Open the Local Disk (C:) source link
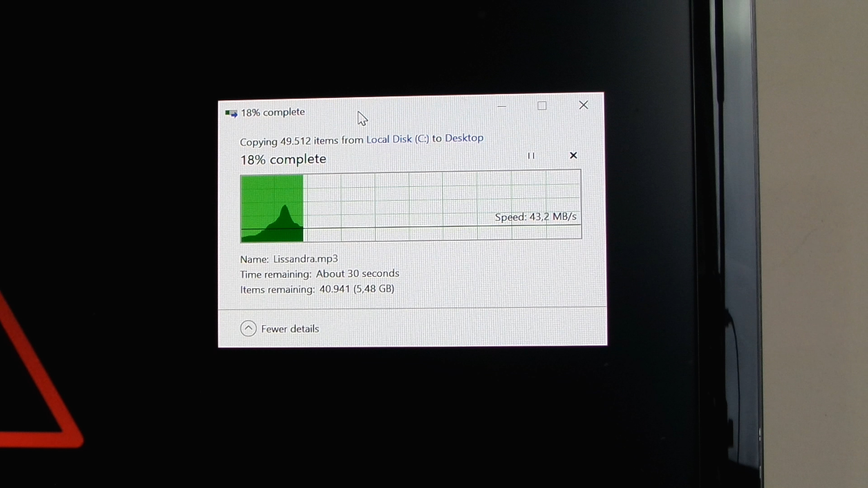The image size is (868, 488). [x=397, y=139]
